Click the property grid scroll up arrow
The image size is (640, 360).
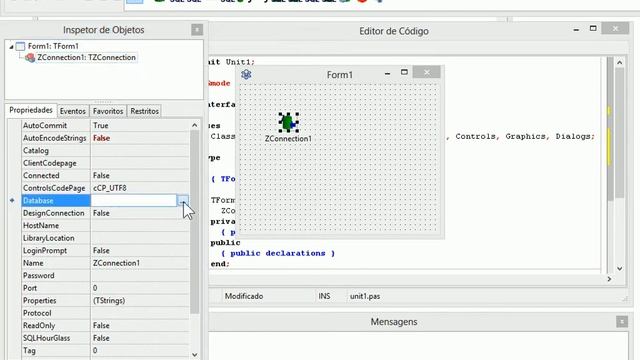tap(195, 125)
